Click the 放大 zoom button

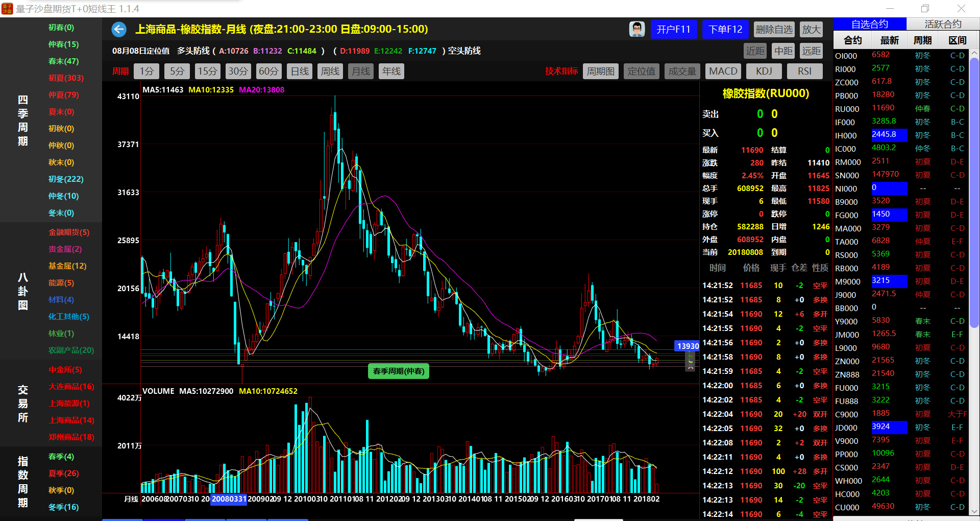click(x=811, y=29)
